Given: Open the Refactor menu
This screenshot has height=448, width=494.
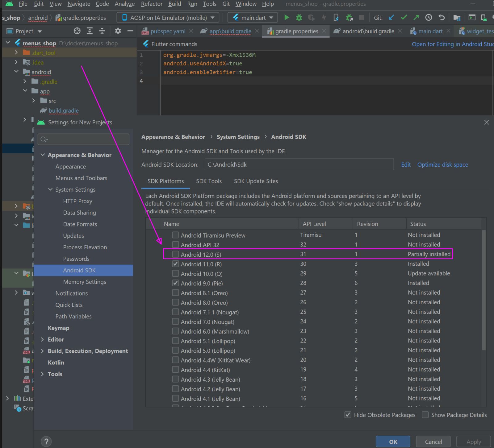Looking at the screenshot, I should [152, 4].
